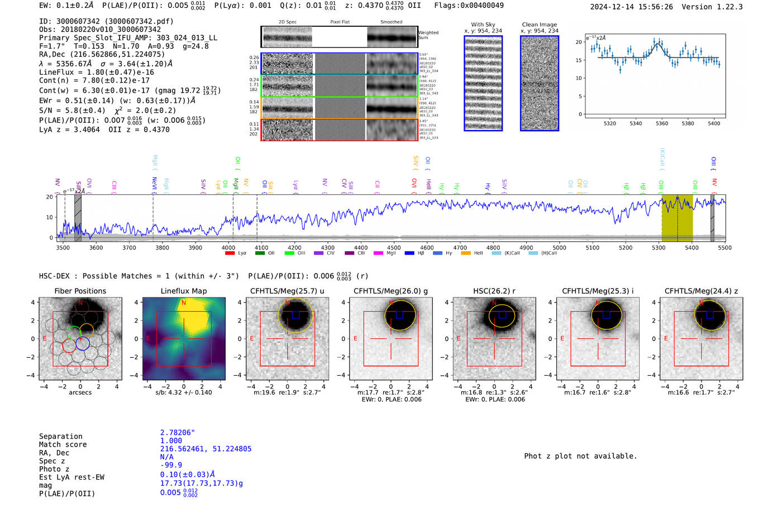Click the hatched gray band near 3550 Å
The width and height of the screenshot is (782, 532).
pos(78,218)
